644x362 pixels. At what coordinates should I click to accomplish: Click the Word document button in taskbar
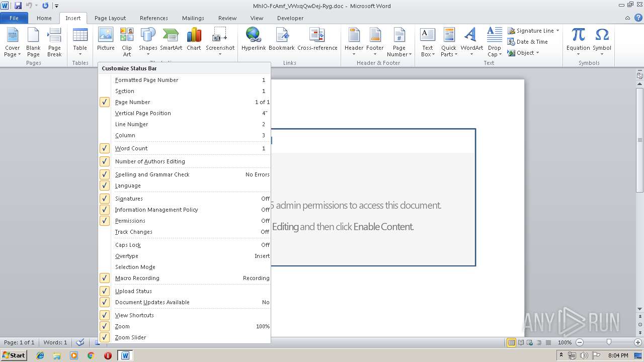[125, 355]
